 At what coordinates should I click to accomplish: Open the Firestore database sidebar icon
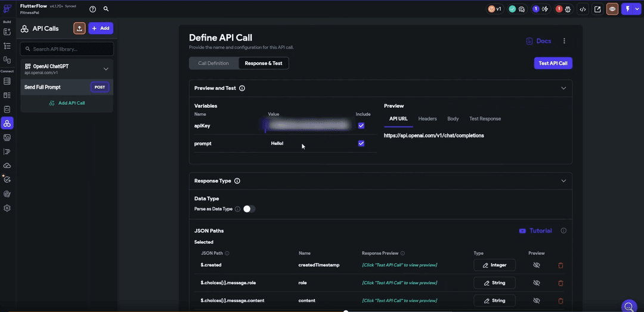pyautogui.click(x=7, y=81)
